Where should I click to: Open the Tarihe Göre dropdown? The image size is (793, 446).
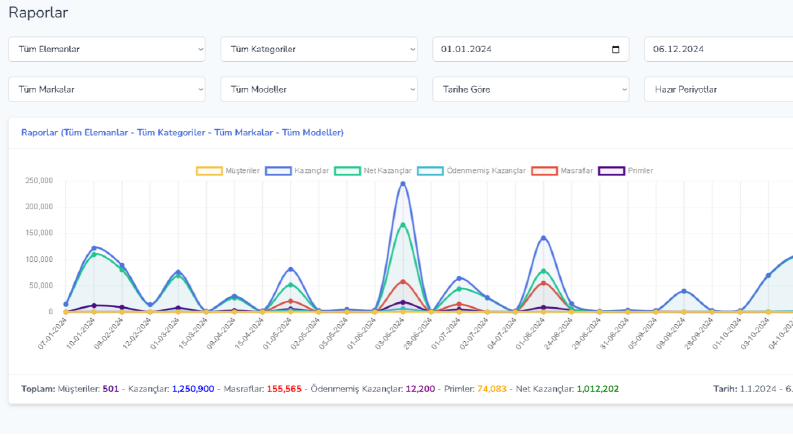[531, 89]
